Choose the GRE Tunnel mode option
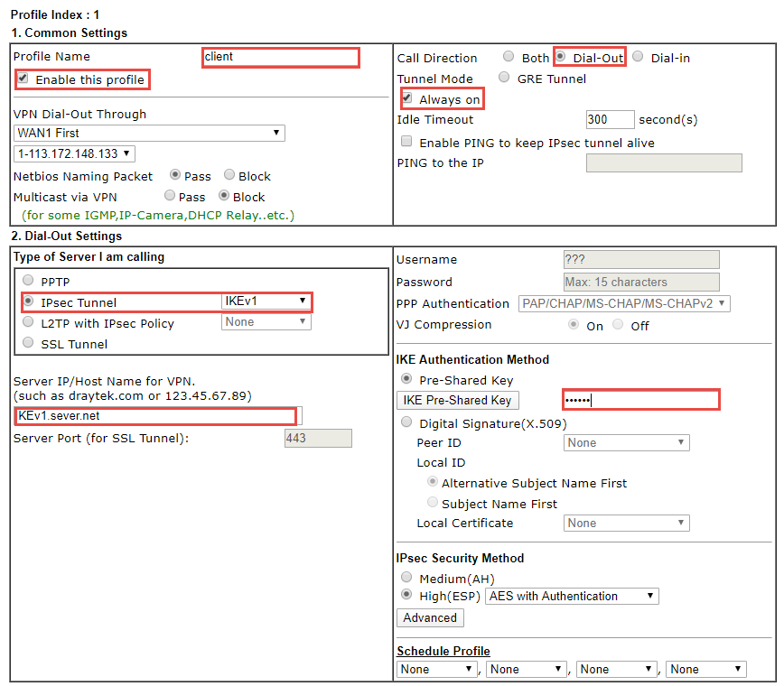 coord(504,78)
